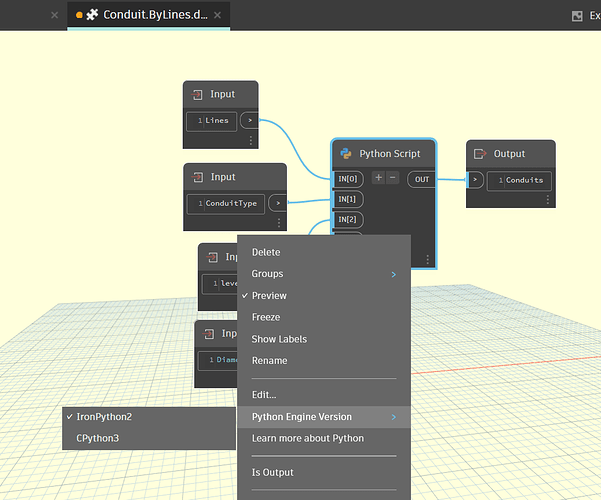Open the Learn more about Python link
The image size is (601, 500).
pos(307,438)
